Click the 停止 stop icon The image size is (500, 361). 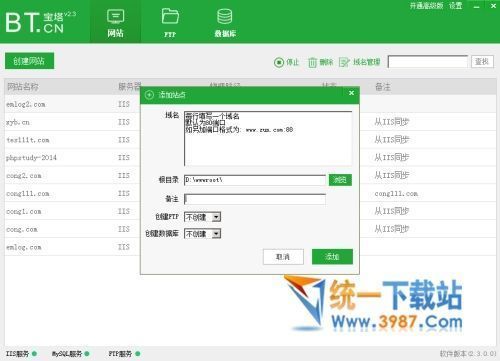pyautogui.click(x=279, y=62)
